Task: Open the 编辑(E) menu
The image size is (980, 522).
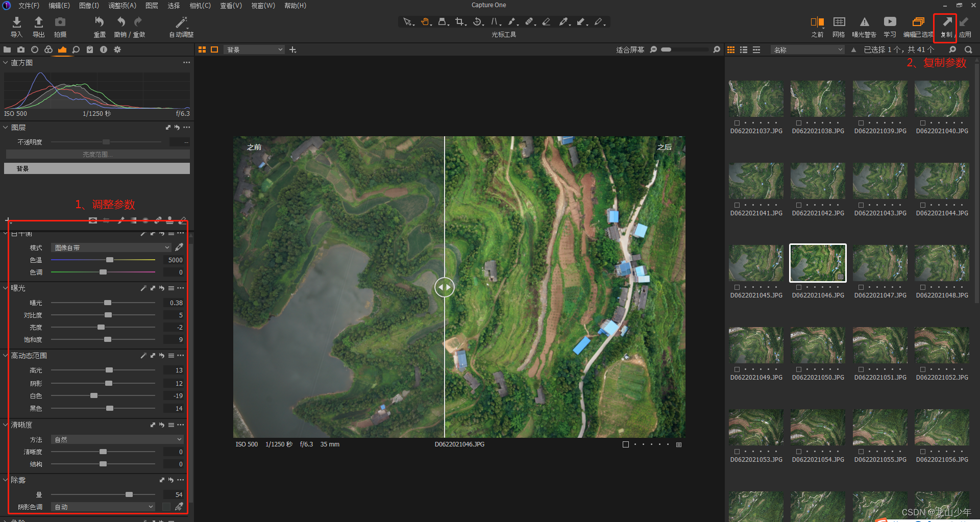Action: (x=59, y=6)
